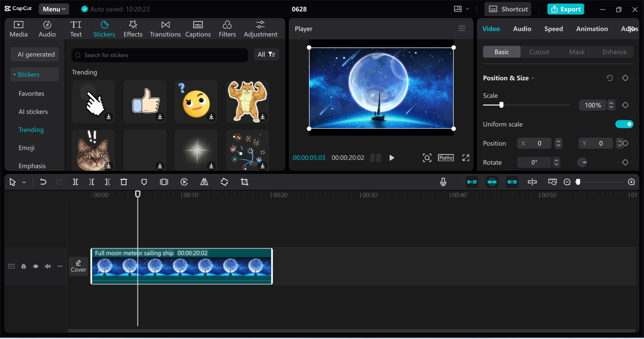Click the Cover button on timeline

pos(78,266)
